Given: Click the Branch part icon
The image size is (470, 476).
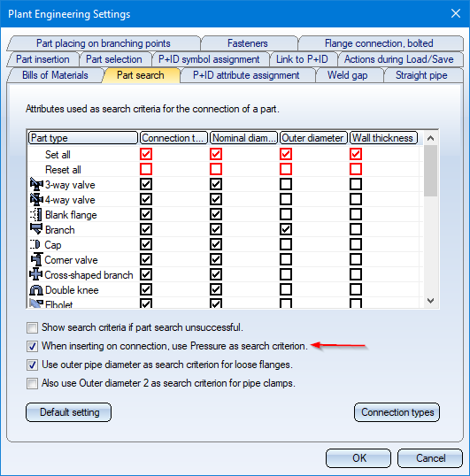Looking at the screenshot, I should [36, 229].
